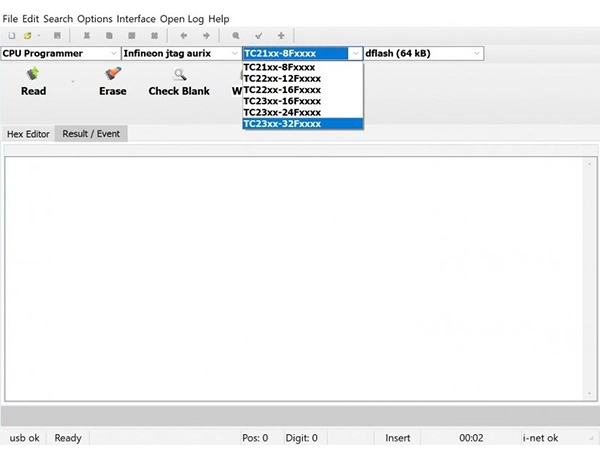Click the Check Blank magnifier icon
Screen dimensions: 600x450
(x=179, y=74)
